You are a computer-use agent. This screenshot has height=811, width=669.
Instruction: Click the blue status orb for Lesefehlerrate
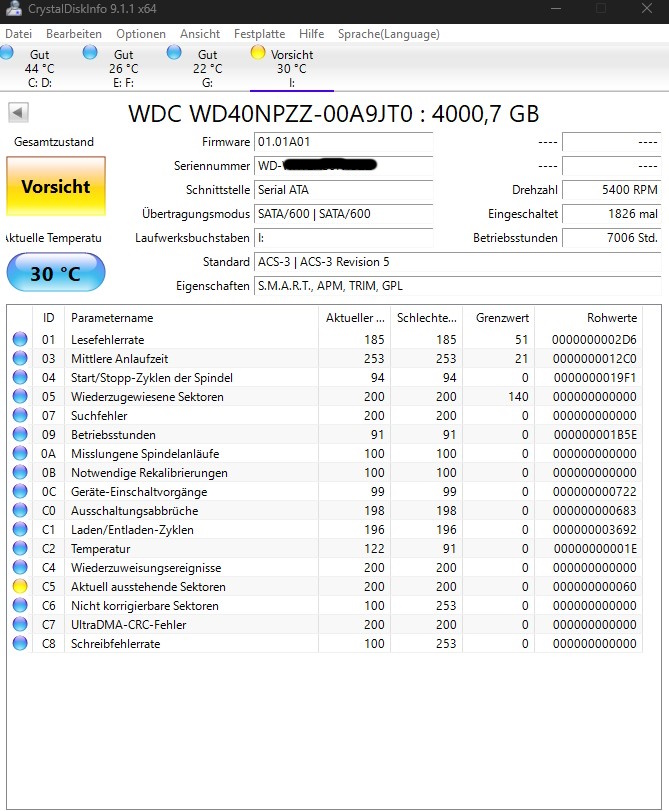(x=20, y=339)
